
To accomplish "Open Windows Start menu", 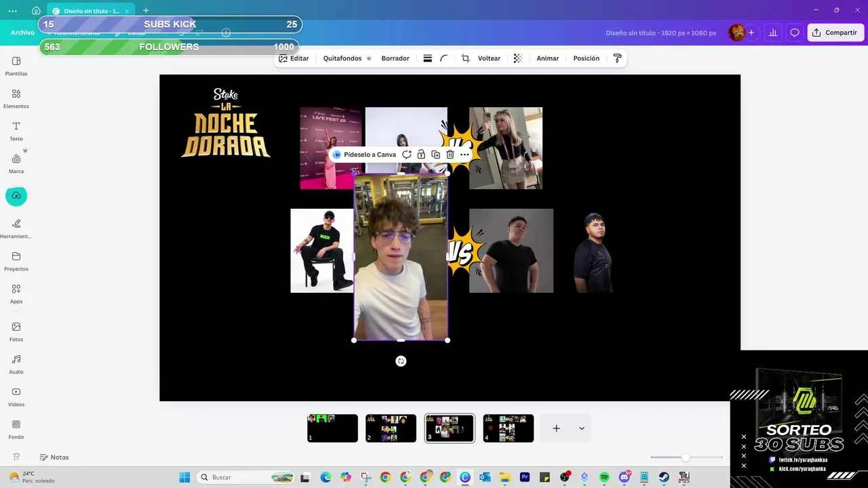I will pyautogui.click(x=184, y=477).
